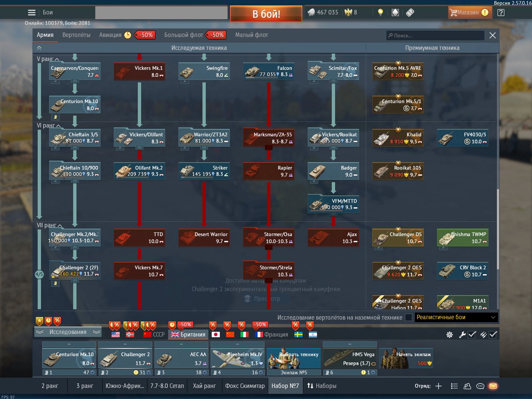The height and width of the screenshot is (399, 532).
Task: Click the ammo auto-refill icon
Action: 484,335
